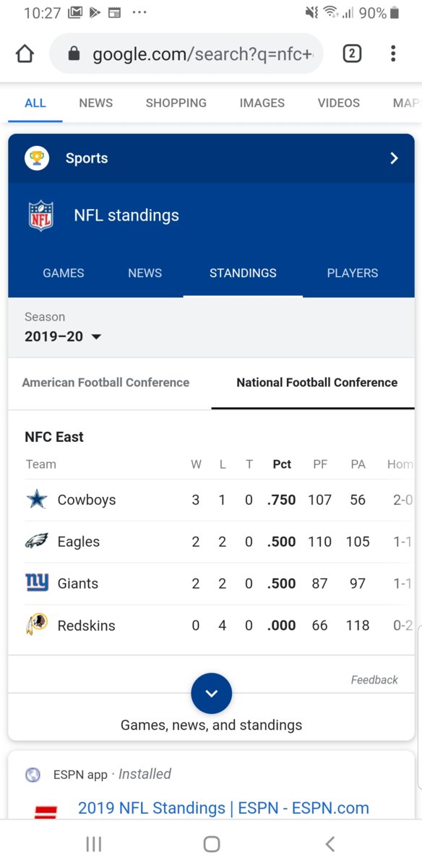Image resolution: width=422 pixels, height=868 pixels.
Task: Select the Cowboys star team logo
Action: [37, 499]
